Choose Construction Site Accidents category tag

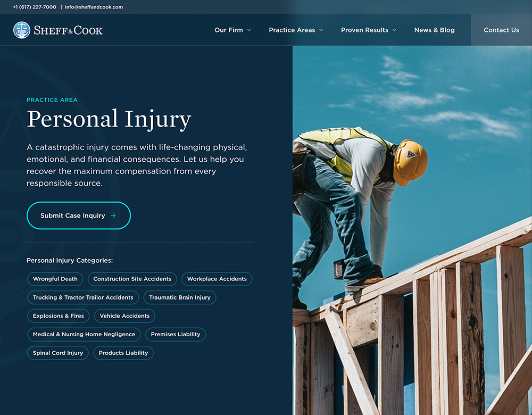[132, 279]
